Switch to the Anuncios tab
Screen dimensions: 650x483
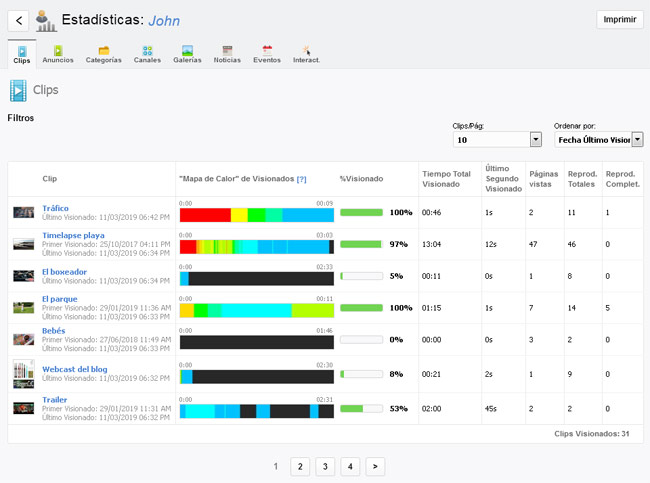pos(58,54)
